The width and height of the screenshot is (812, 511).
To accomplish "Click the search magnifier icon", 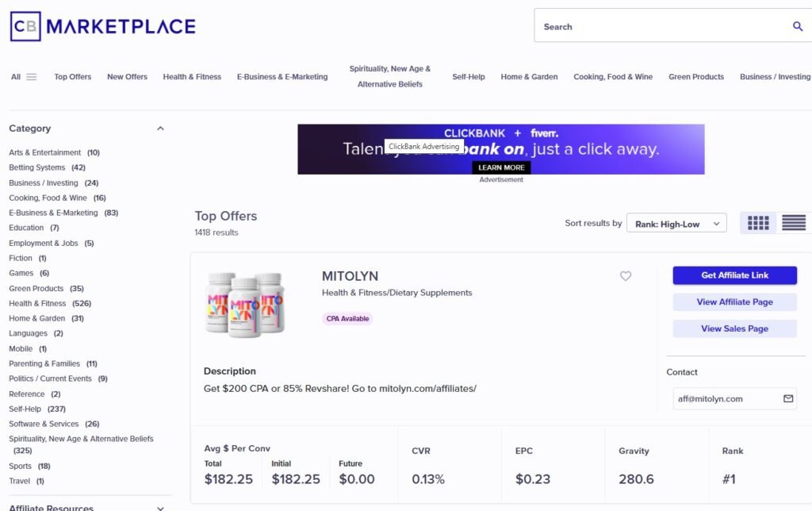I will tap(798, 26).
